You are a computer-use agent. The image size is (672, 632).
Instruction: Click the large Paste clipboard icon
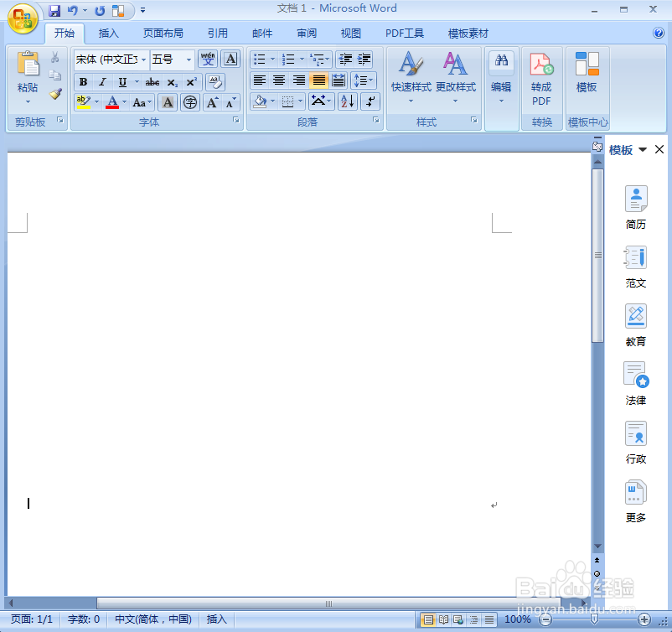pos(28,64)
